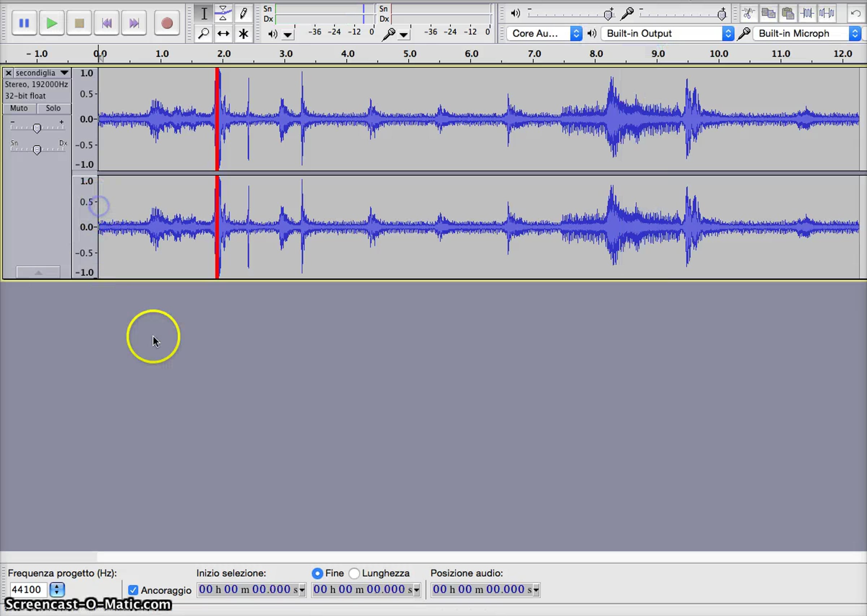Click the "Posizione audio:" label
This screenshot has height=616, width=867.
(467, 573)
